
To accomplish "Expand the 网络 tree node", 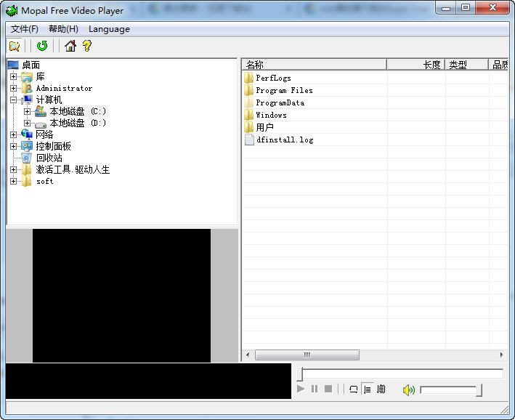I will (13, 134).
